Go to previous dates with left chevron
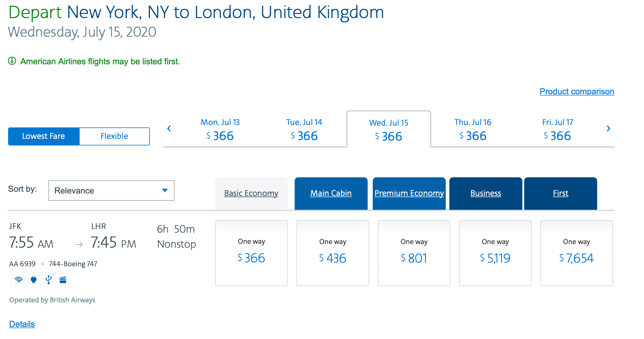644x339 pixels. 169,129
